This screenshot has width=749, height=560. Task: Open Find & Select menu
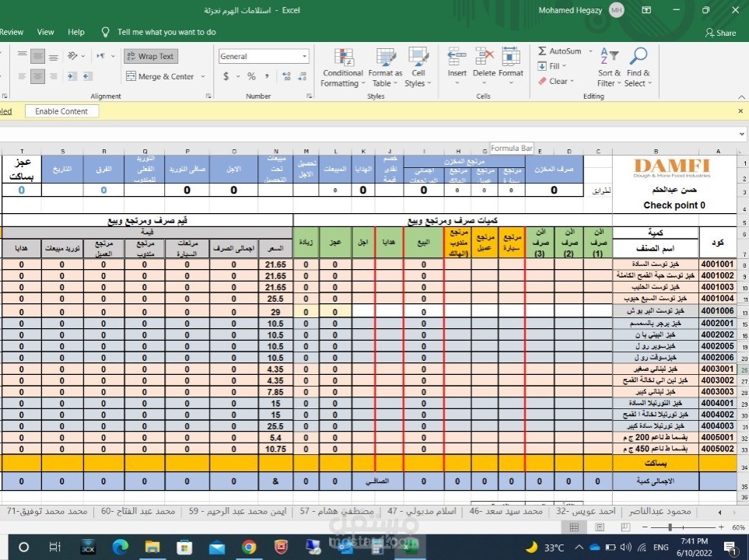[639, 68]
